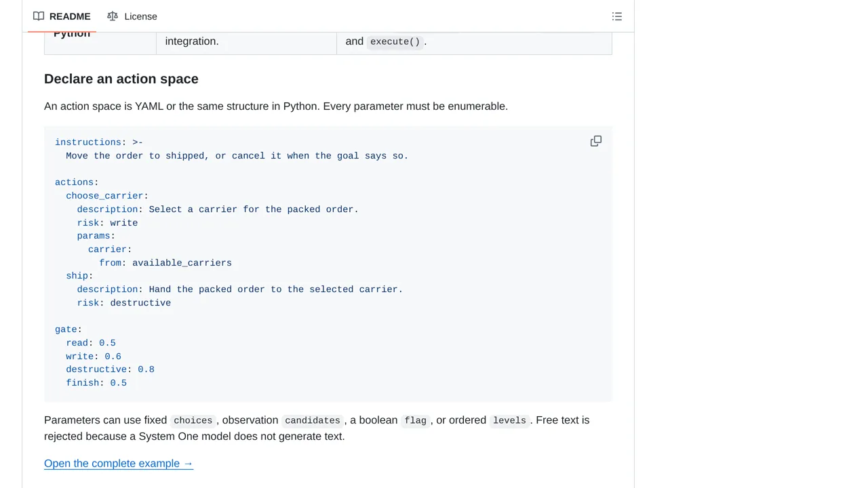Click 'Select a carrier for the packed order' description
868x488 pixels.
218,209
